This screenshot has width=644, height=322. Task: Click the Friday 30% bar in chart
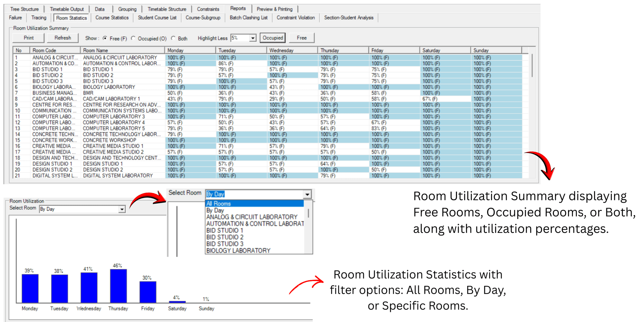148,292
